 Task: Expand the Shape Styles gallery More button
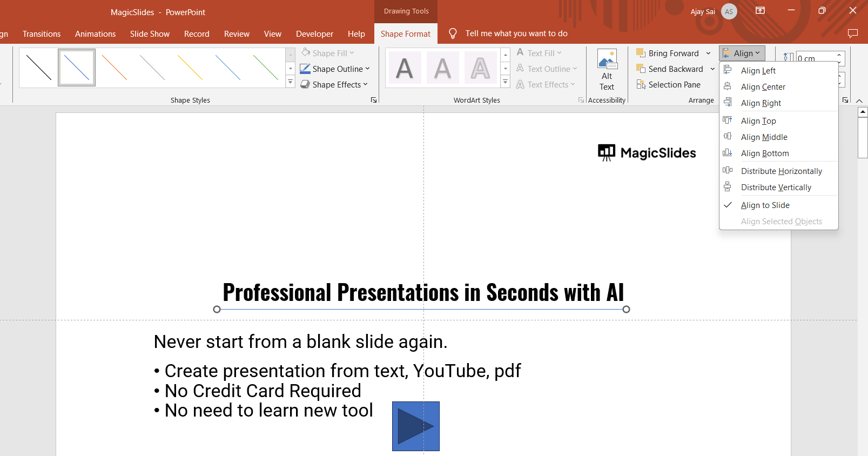pos(290,82)
